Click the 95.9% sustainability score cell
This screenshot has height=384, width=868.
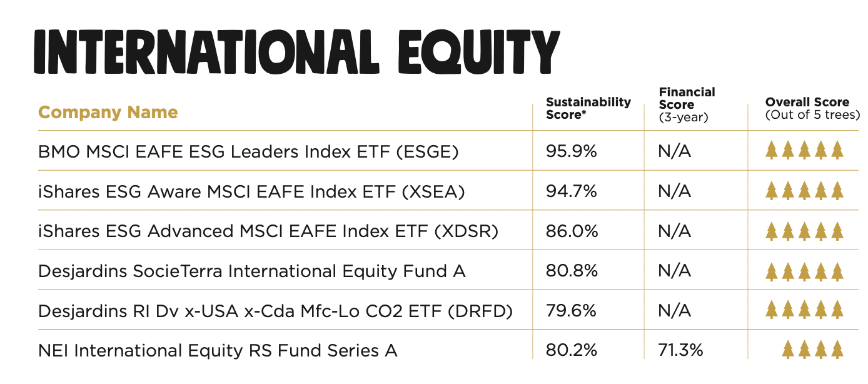(572, 151)
